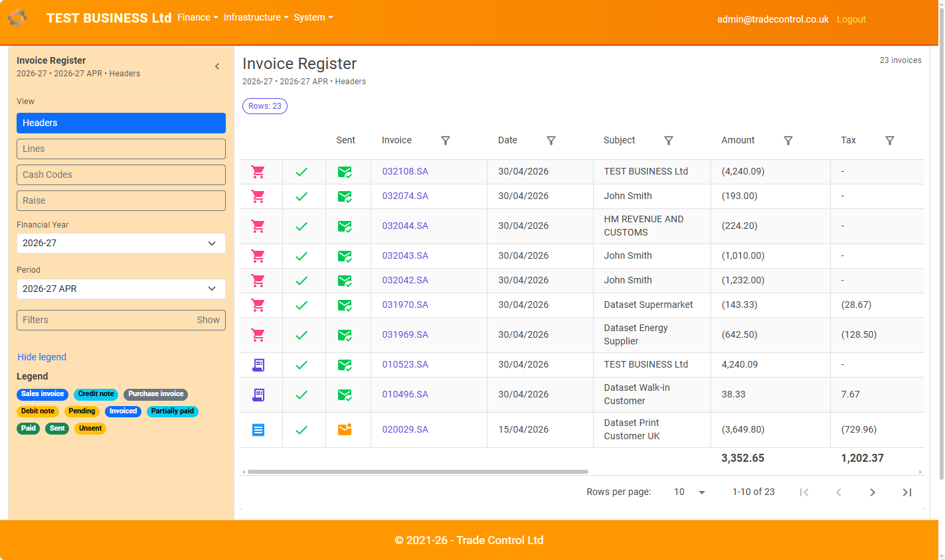Image resolution: width=945 pixels, height=560 pixels.
Task: Open invoice 031969.SA
Action: (405, 334)
